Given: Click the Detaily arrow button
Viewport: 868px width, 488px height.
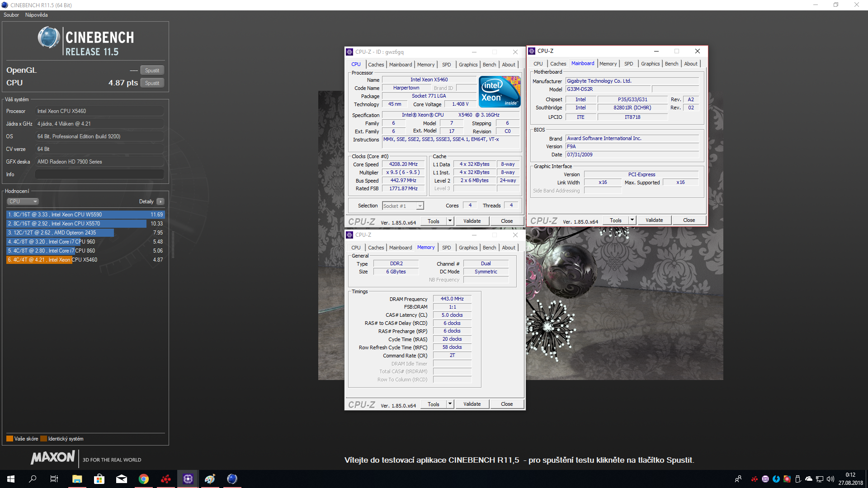Looking at the screenshot, I should (160, 202).
